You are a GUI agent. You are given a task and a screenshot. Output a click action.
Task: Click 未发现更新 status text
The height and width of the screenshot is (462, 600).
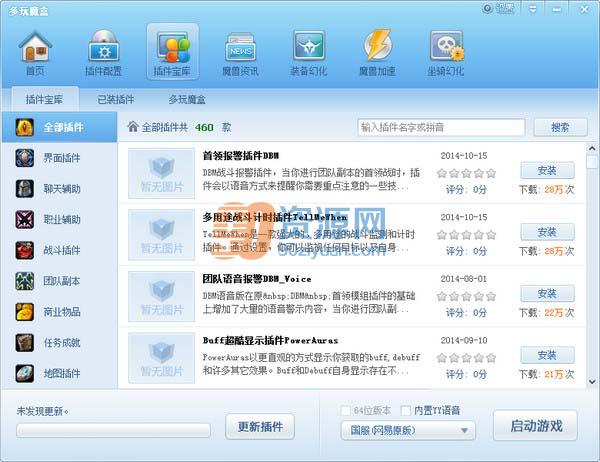click(x=42, y=411)
